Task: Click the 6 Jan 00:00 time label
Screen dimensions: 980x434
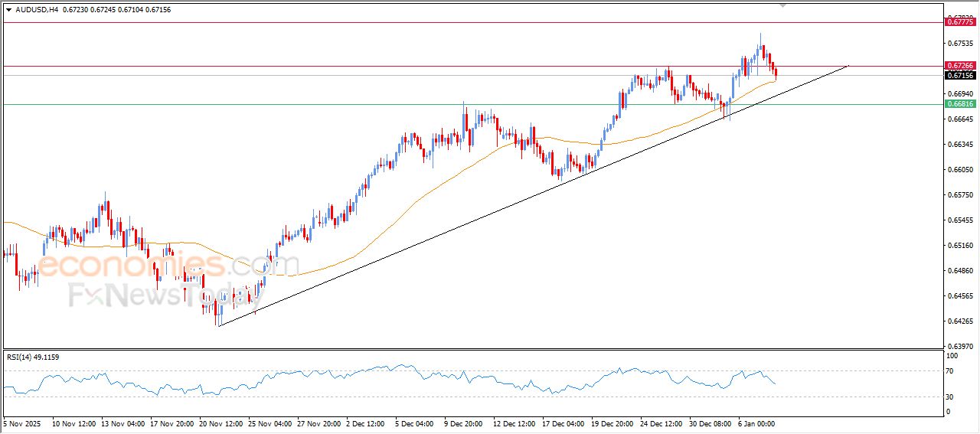Action: pos(756,422)
